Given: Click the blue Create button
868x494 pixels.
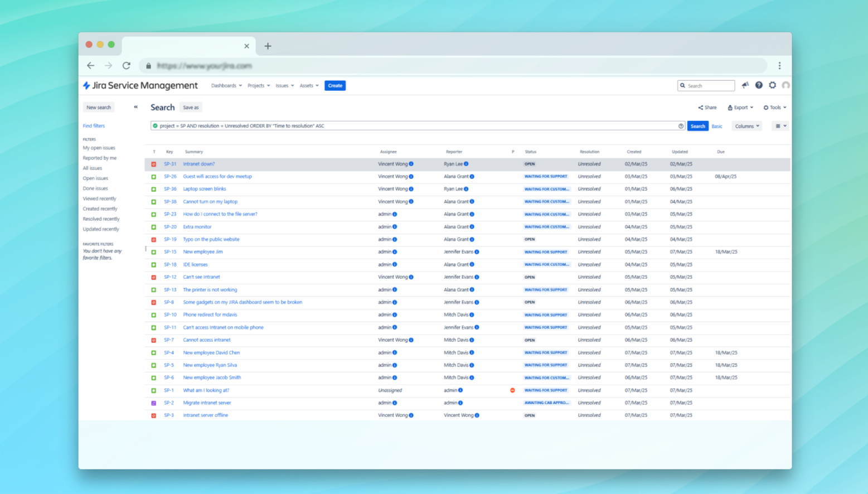Looking at the screenshot, I should (334, 86).
